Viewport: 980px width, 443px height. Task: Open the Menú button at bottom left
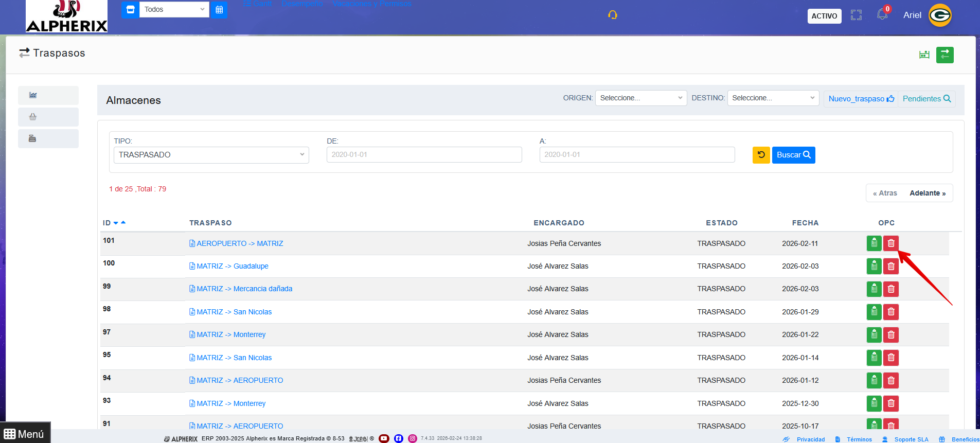[x=25, y=434]
